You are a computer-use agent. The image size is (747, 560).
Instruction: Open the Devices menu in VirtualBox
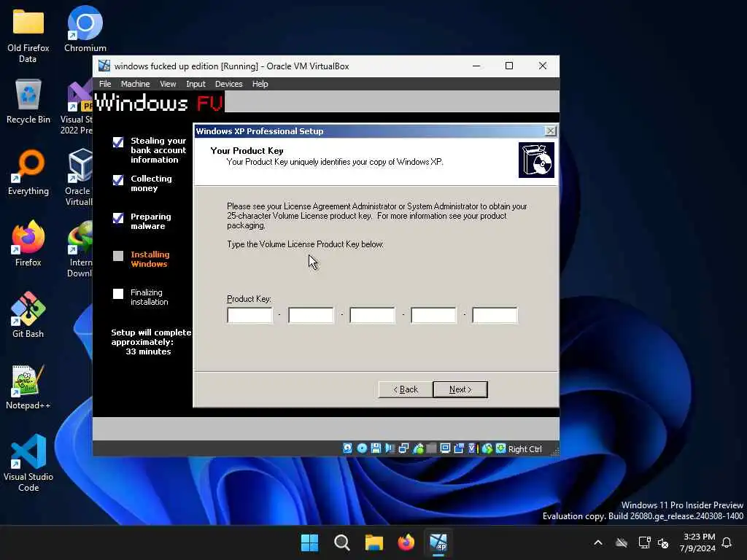coord(228,84)
